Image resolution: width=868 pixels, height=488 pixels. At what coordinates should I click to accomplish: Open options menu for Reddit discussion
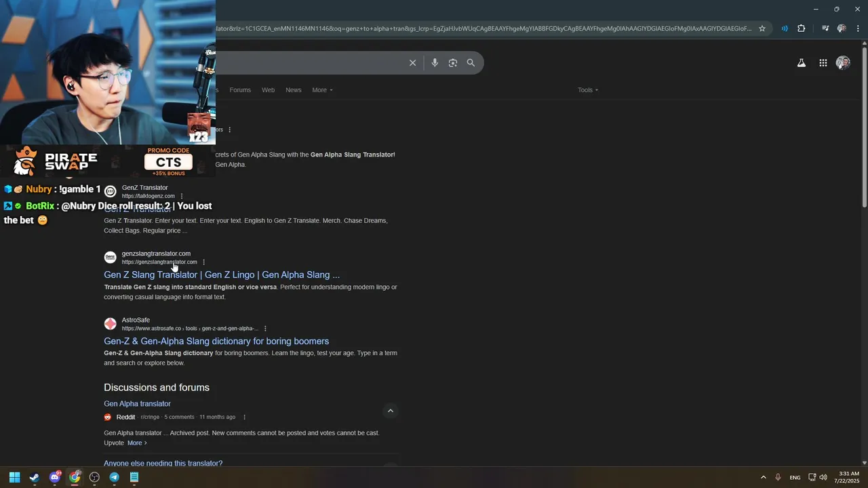pos(244,418)
